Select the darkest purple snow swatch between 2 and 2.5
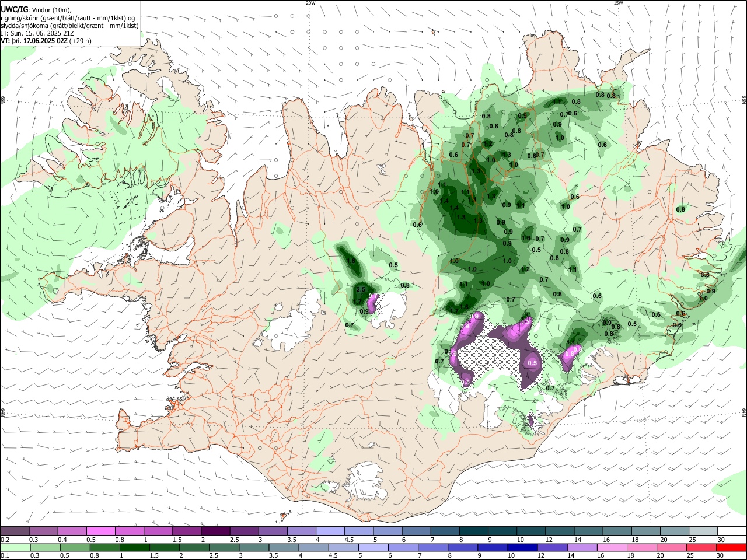Viewport: 747px width, 560px height. [x=215, y=531]
